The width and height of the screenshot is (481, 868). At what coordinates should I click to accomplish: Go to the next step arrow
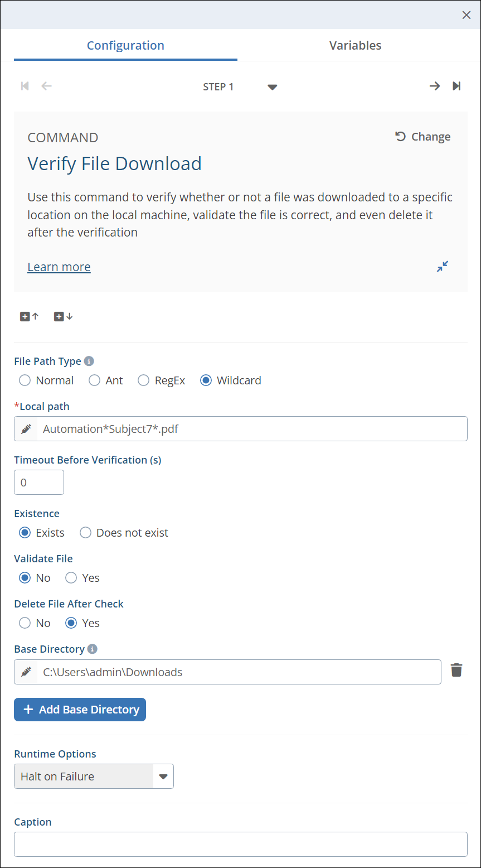click(434, 86)
